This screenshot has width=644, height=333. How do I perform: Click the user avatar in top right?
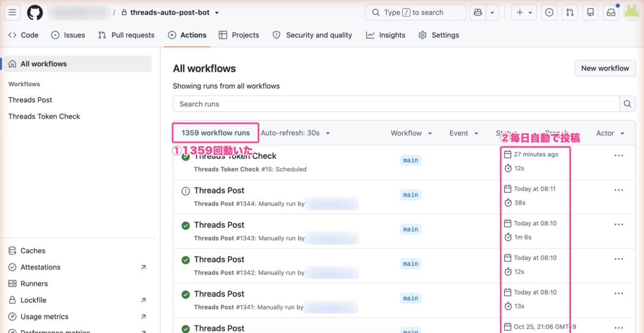632,12
